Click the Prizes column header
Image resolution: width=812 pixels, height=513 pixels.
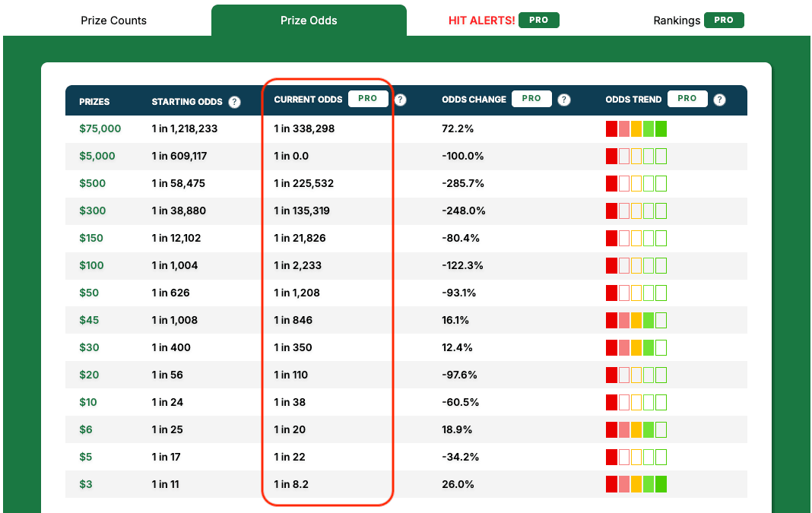point(94,101)
